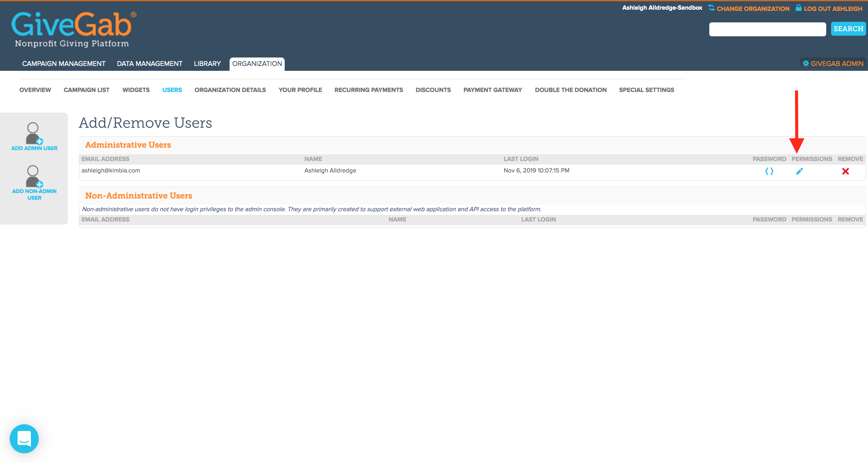Open the Widgets section
Viewport: 868px width, 463px height.
point(136,90)
